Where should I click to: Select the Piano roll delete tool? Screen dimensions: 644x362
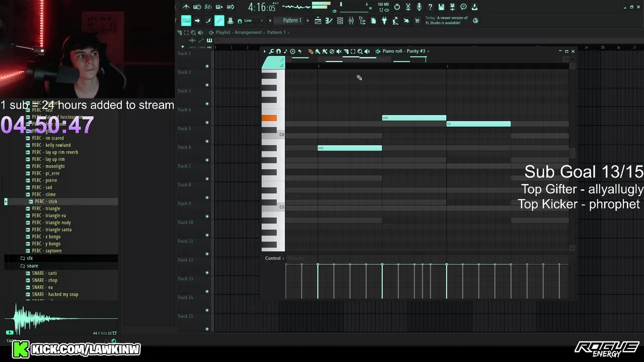point(332,51)
